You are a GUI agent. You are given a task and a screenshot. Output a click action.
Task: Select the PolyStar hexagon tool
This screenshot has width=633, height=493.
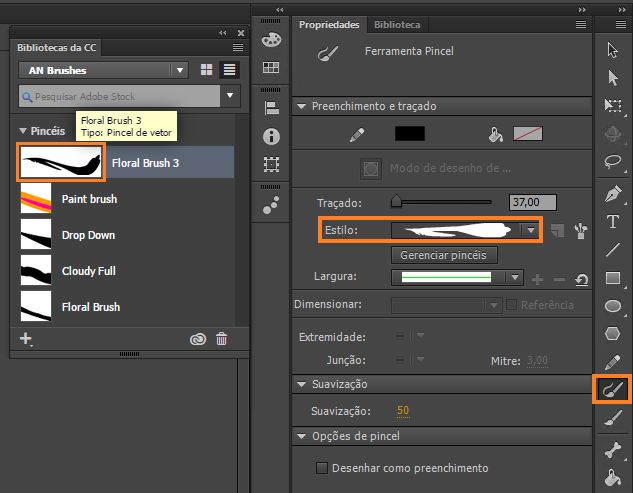[613, 334]
